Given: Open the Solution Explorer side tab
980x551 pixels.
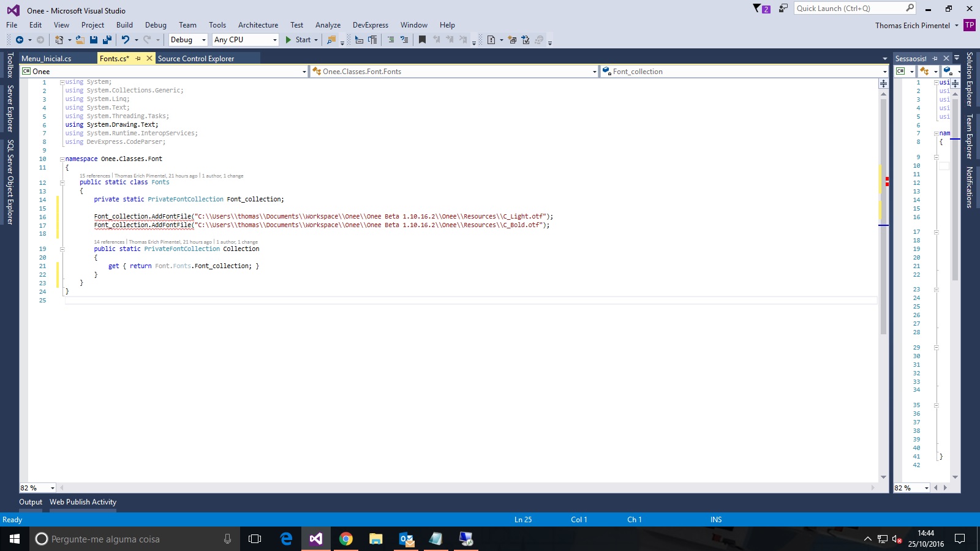Looking at the screenshot, I should pyautogui.click(x=970, y=79).
